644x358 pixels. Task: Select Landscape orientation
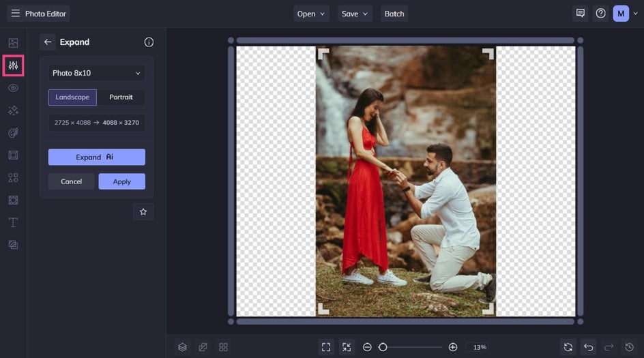pyautogui.click(x=72, y=98)
